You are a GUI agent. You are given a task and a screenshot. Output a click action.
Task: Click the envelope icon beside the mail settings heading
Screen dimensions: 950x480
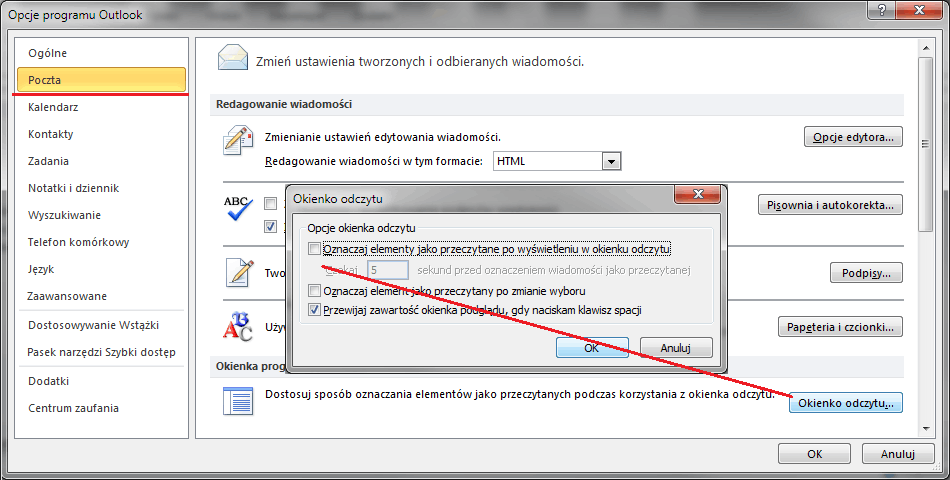(233, 58)
